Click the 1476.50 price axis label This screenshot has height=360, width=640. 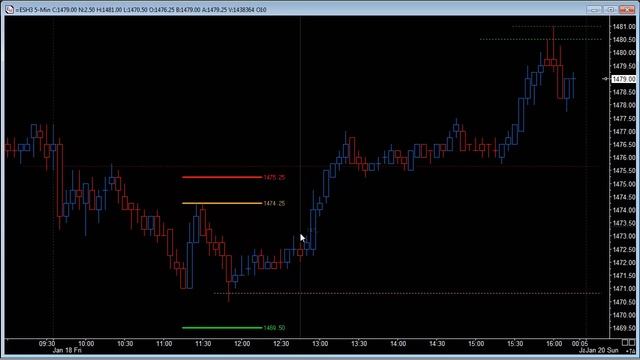point(624,144)
